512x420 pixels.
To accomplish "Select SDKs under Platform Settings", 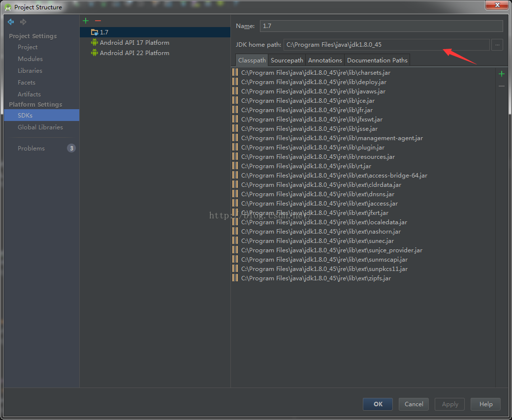I will [42, 115].
